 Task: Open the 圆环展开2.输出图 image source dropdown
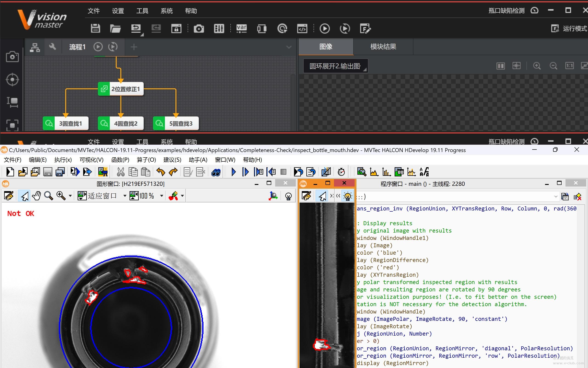pyautogui.click(x=336, y=66)
